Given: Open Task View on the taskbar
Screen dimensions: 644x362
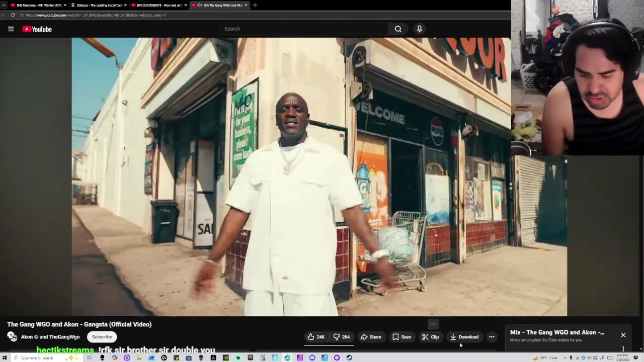Looking at the screenshot, I should (x=89, y=357).
